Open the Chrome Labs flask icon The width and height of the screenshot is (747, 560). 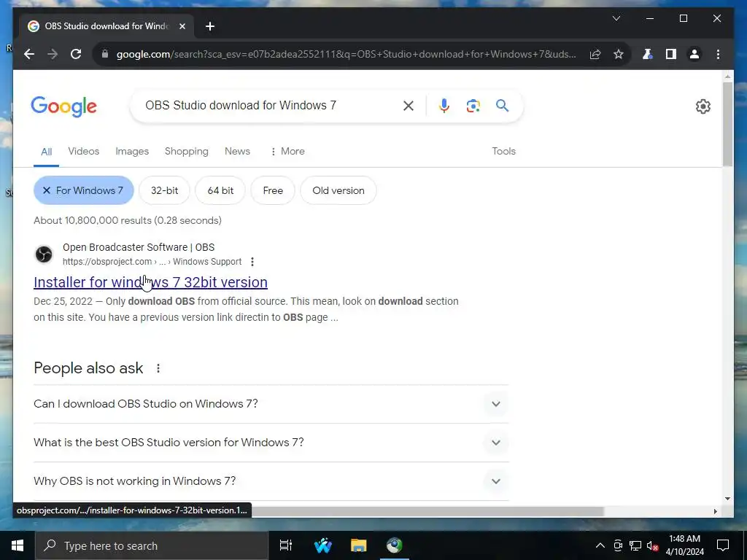(647, 54)
